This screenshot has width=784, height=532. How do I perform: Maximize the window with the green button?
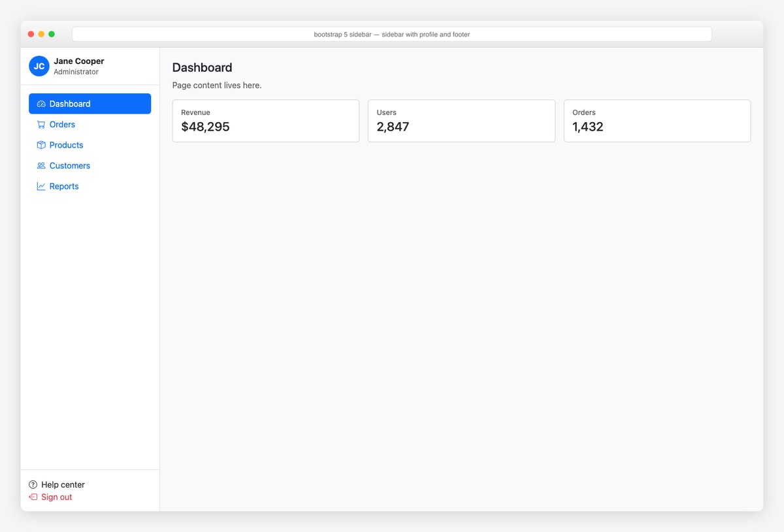[x=52, y=34]
